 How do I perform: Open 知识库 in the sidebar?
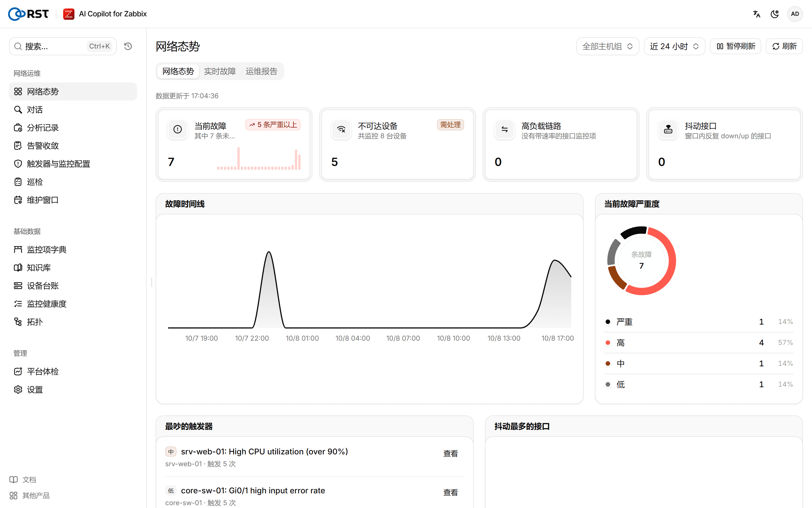[73, 268]
